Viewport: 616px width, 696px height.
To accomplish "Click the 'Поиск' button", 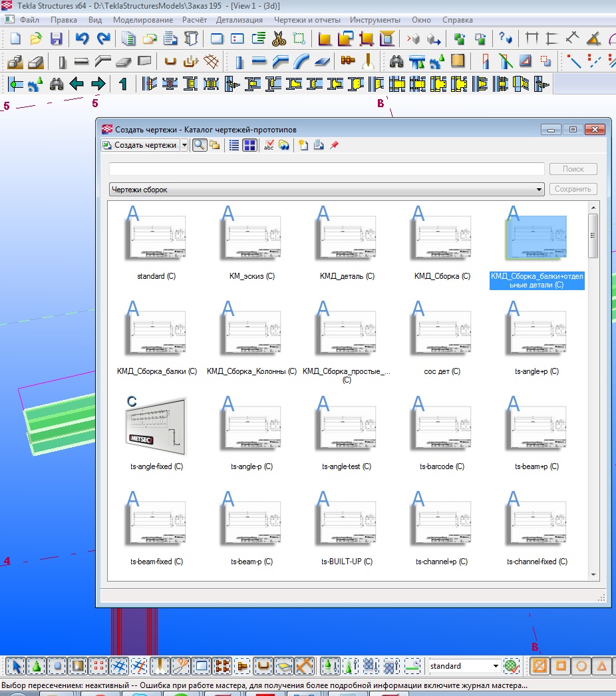I will pyautogui.click(x=572, y=169).
